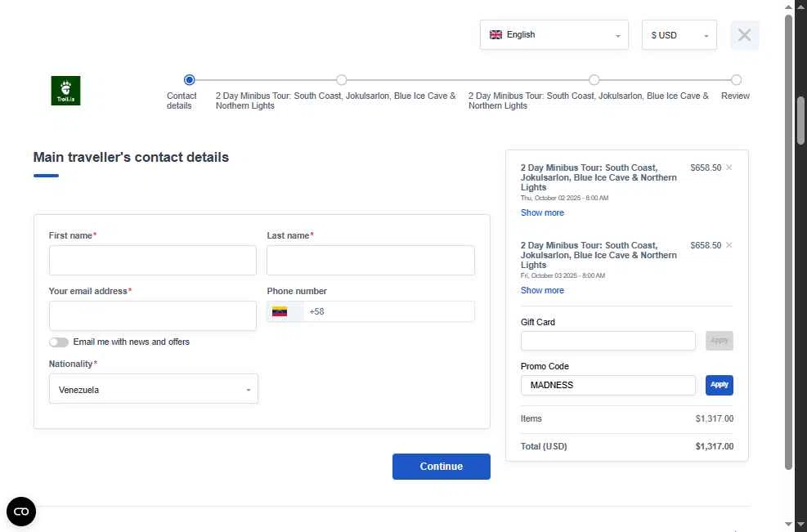Go to first 2 Day Minibus Tour step
This screenshot has height=532, width=807.
tap(341, 80)
